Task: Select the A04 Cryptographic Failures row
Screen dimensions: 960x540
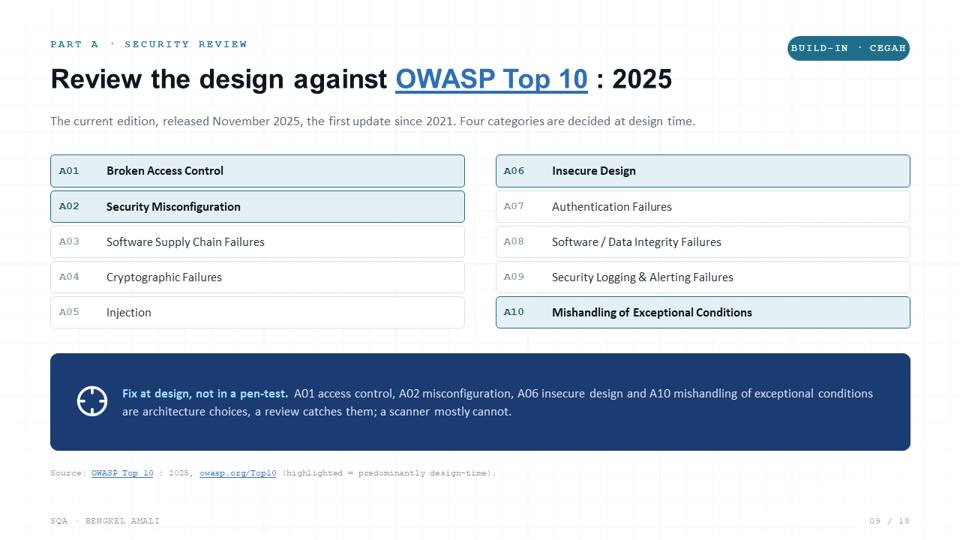Action: click(257, 277)
